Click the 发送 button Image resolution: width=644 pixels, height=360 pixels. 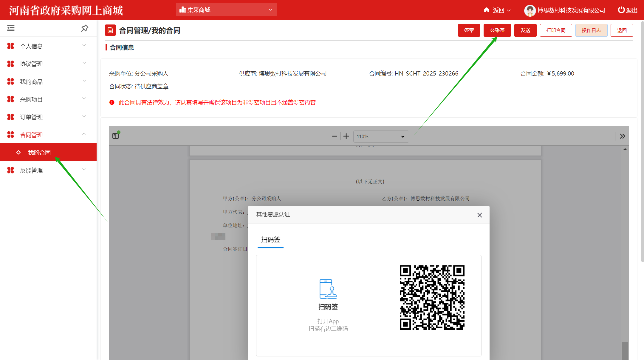[x=525, y=30]
